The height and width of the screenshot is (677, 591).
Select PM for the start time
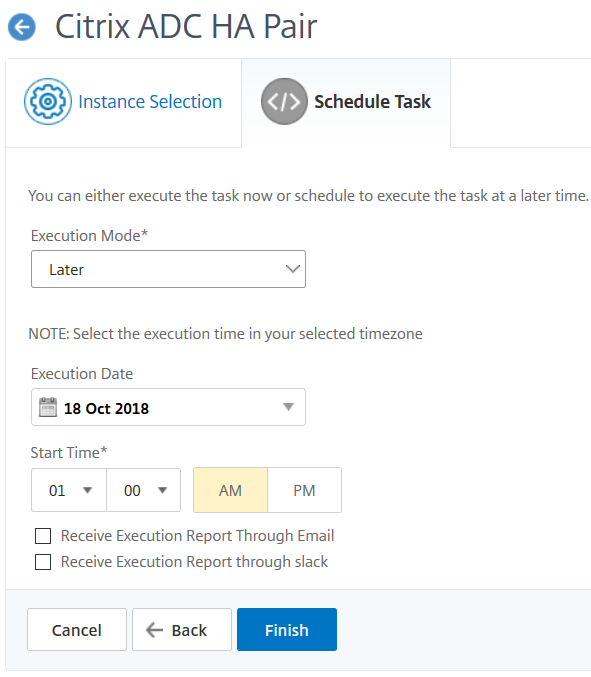click(304, 490)
